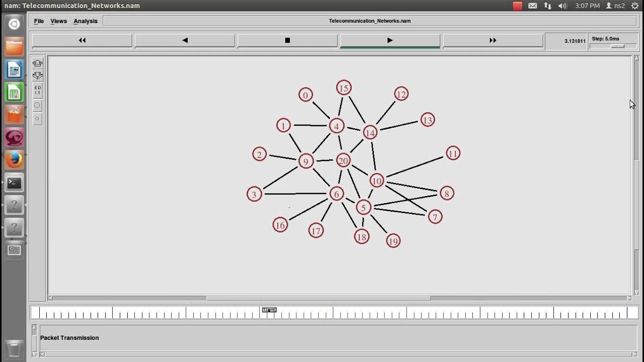Click the EDIT tool button
This screenshot has height=362, width=644.
37,90
